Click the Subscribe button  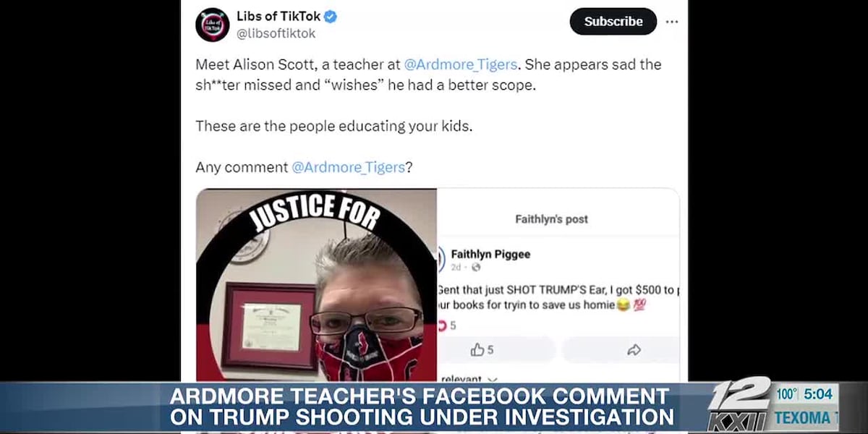613,22
